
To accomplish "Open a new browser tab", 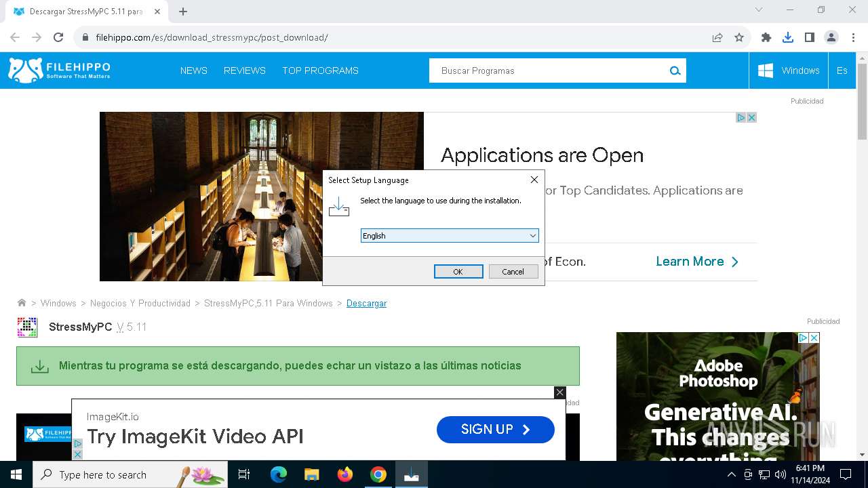I will click(183, 12).
